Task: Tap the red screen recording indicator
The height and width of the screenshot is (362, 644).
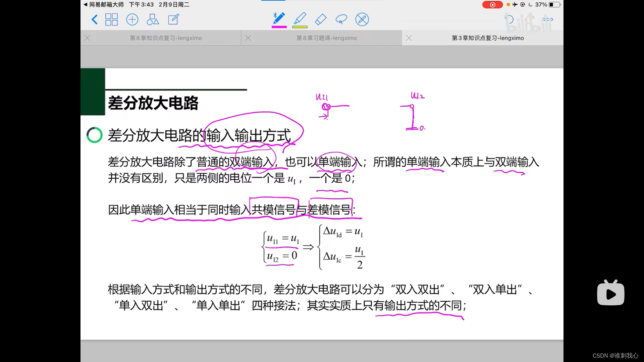Action: click(x=492, y=5)
